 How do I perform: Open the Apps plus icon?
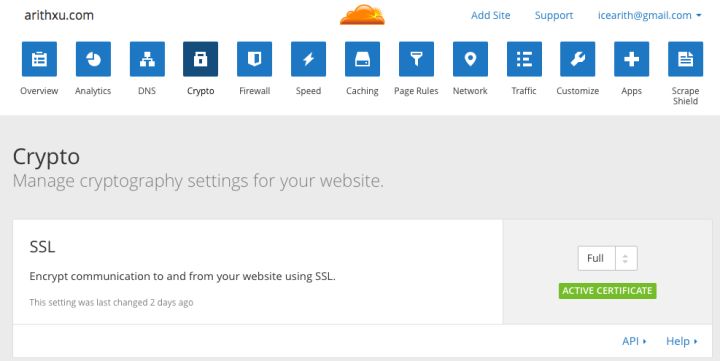[632, 59]
